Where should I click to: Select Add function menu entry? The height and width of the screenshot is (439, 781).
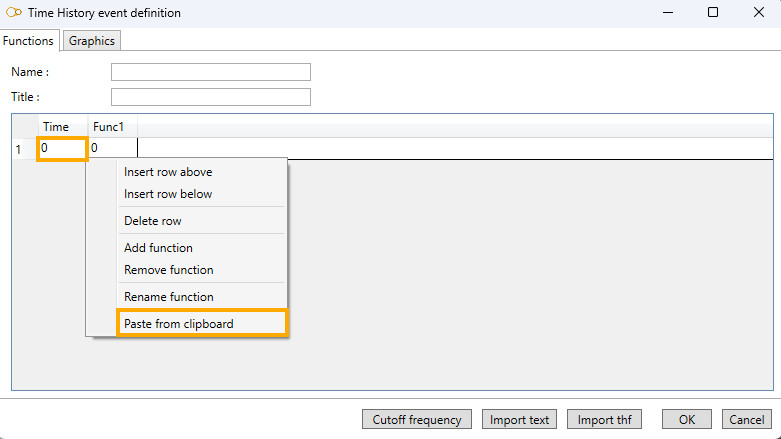pyautogui.click(x=158, y=248)
